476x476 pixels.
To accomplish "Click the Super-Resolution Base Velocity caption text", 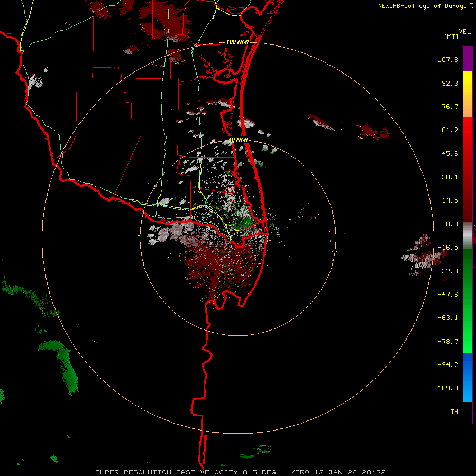I will click(x=241, y=472).
